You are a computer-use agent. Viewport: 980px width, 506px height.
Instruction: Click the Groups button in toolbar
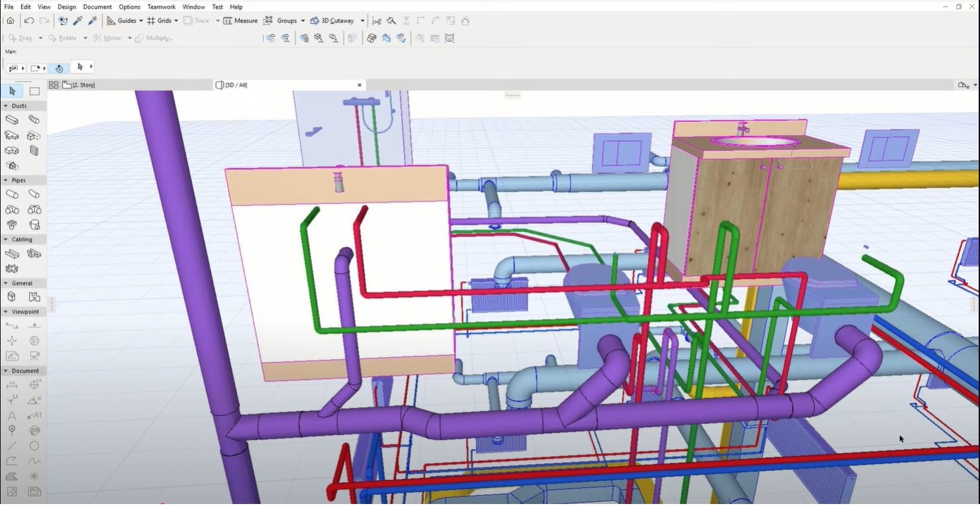tap(281, 21)
